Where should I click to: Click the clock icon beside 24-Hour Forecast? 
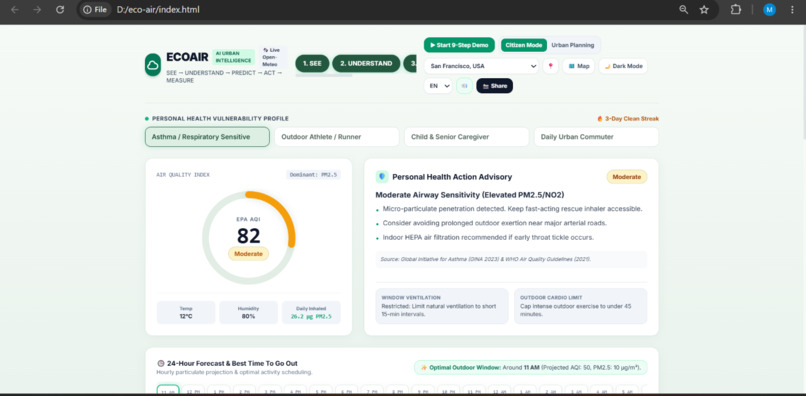coord(160,363)
